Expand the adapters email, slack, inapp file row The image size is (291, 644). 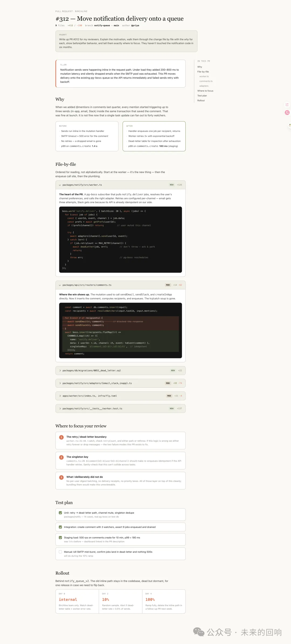coord(120,383)
